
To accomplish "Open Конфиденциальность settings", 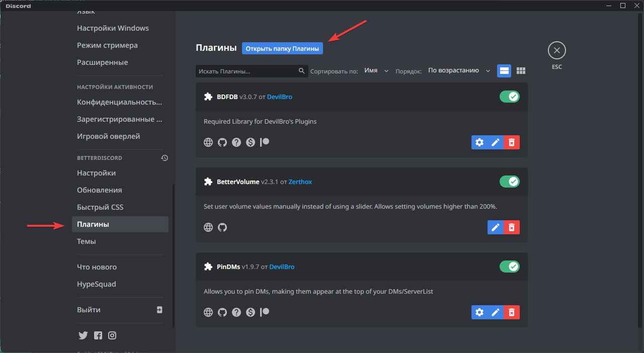I will click(x=120, y=102).
